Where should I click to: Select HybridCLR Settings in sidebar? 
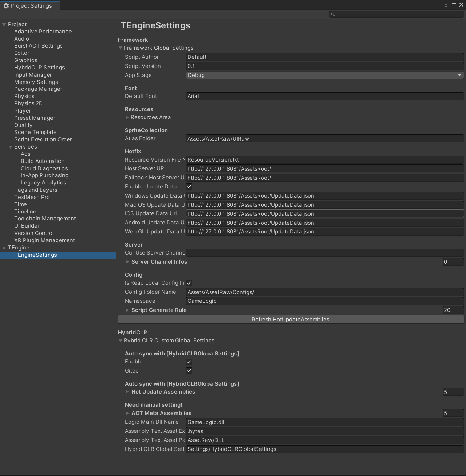[x=39, y=68]
